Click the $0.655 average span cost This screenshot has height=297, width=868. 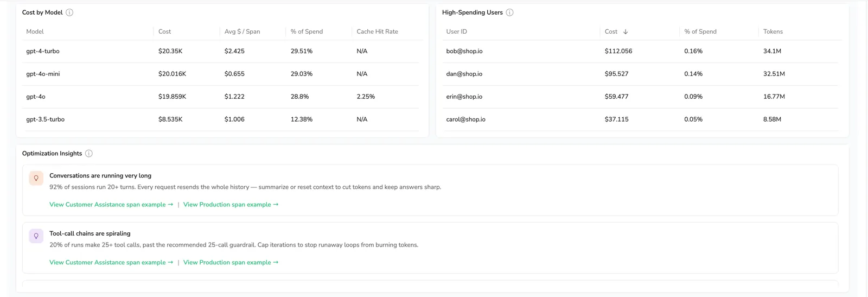pyautogui.click(x=234, y=74)
